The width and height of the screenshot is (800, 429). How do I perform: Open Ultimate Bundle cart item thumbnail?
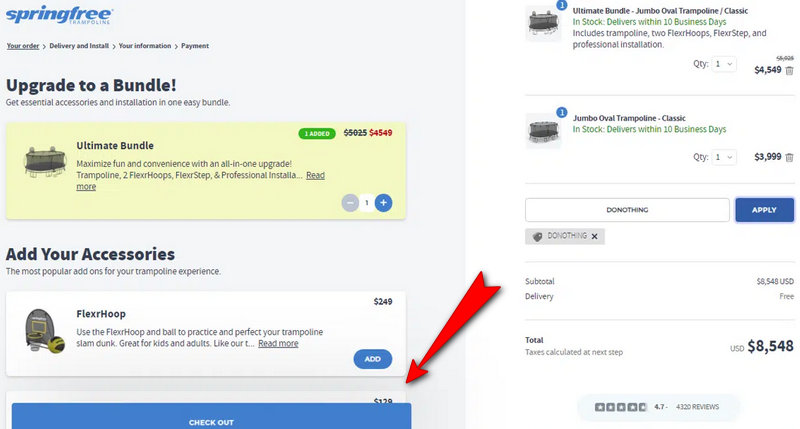[543, 23]
